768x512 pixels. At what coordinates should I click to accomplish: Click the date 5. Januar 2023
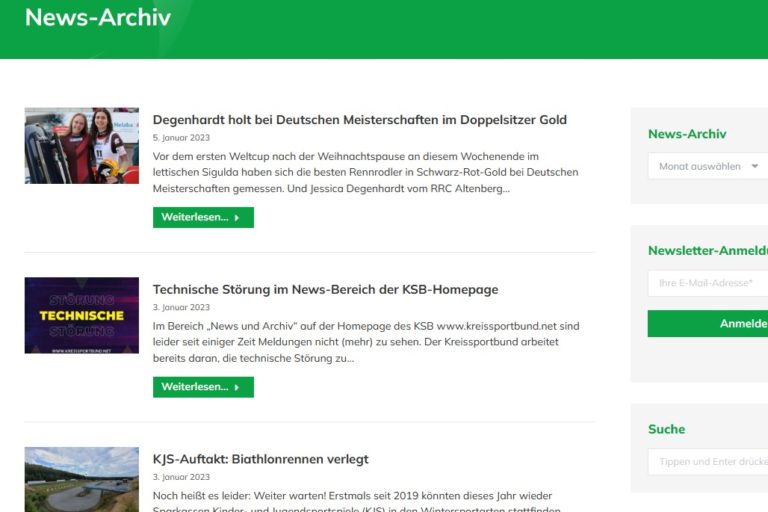pyautogui.click(x=181, y=138)
